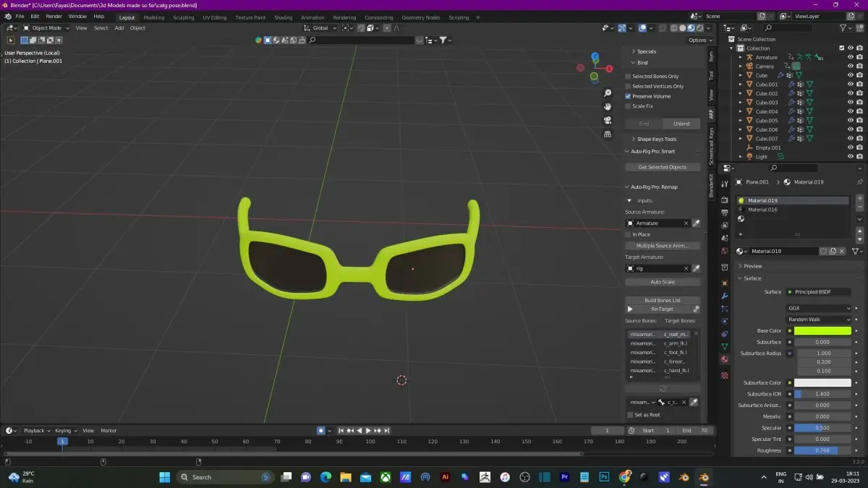868x488 pixels.
Task: Click eyedropper beside Source Armature field
Action: (696, 223)
